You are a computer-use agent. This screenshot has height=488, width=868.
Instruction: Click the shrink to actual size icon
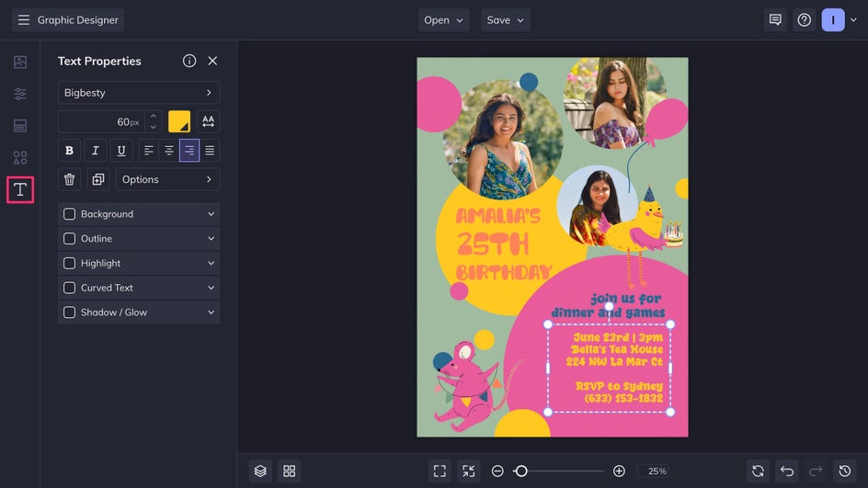point(468,471)
